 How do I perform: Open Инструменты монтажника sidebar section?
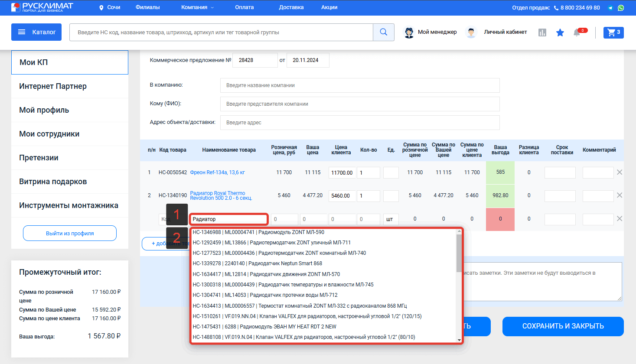(70, 205)
